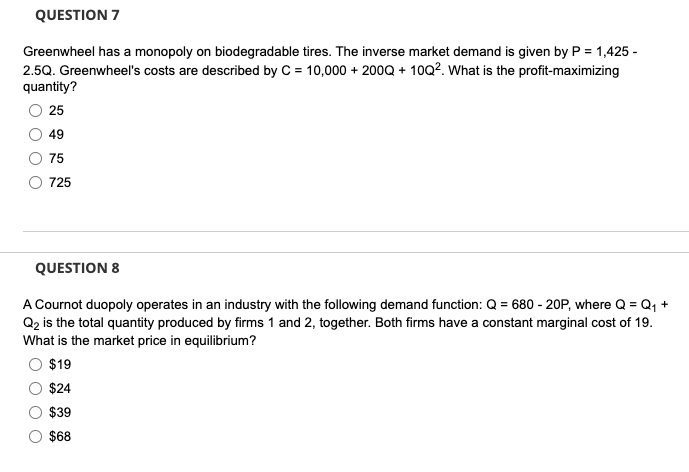Click the "725" answer label text
The image size is (689, 472).
(60, 182)
